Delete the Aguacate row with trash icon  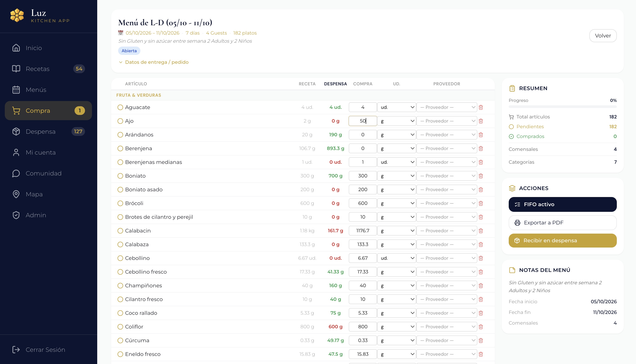point(481,107)
